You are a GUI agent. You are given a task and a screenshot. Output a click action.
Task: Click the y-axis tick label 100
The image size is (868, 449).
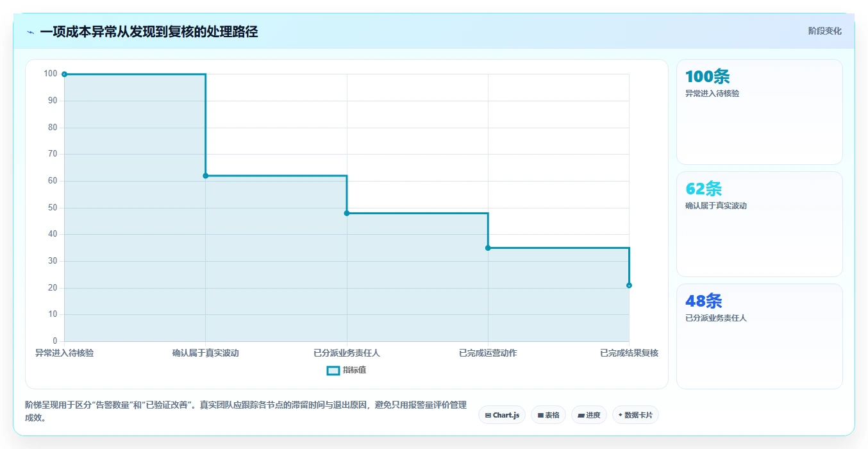(51, 74)
